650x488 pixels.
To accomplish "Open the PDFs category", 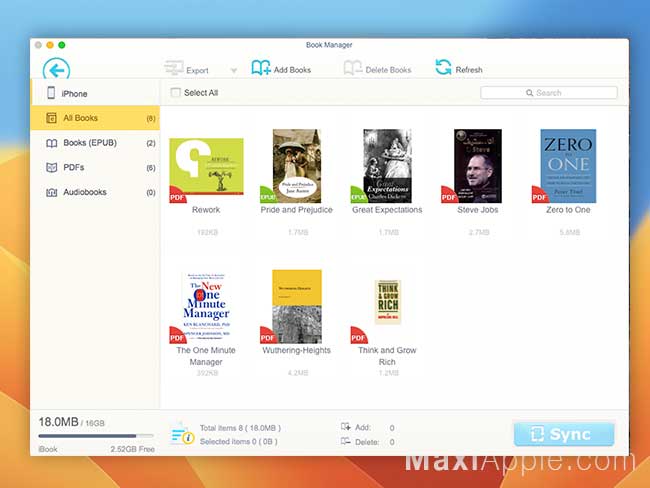I will pyautogui.click(x=95, y=168).
